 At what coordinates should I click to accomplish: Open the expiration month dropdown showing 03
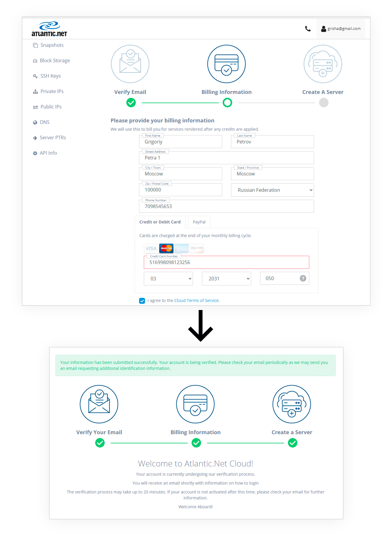(168, 279)
